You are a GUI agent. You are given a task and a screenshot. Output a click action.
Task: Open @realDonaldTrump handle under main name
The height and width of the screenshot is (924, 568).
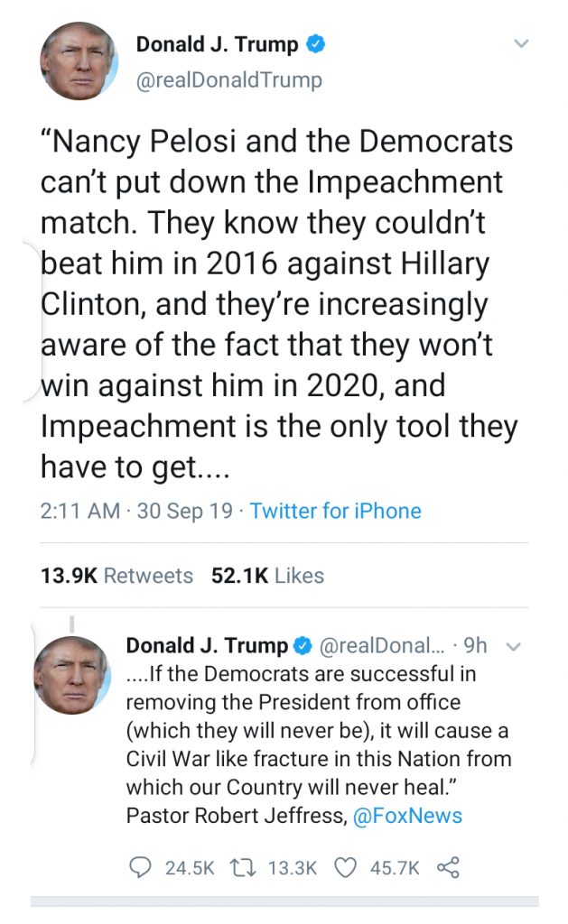coord(228,80)
